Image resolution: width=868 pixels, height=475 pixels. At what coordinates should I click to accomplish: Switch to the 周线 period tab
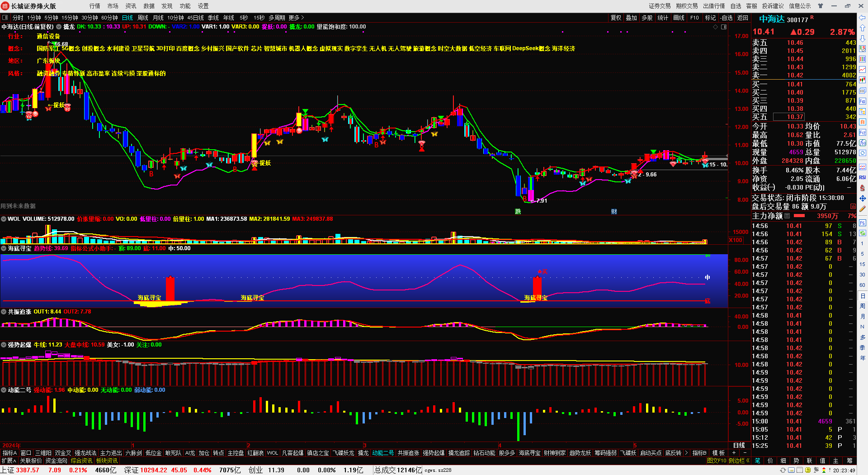[x=143, y=18]
